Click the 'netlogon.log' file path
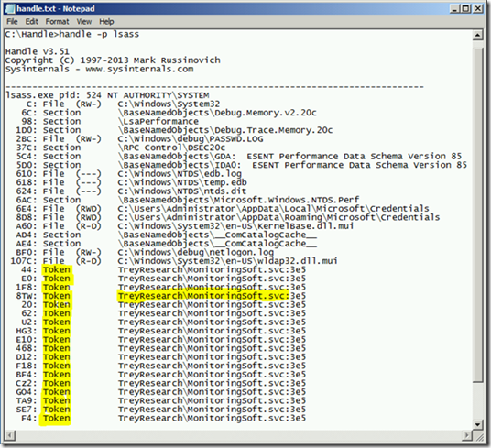491x448 pixels. click(196, 252)
